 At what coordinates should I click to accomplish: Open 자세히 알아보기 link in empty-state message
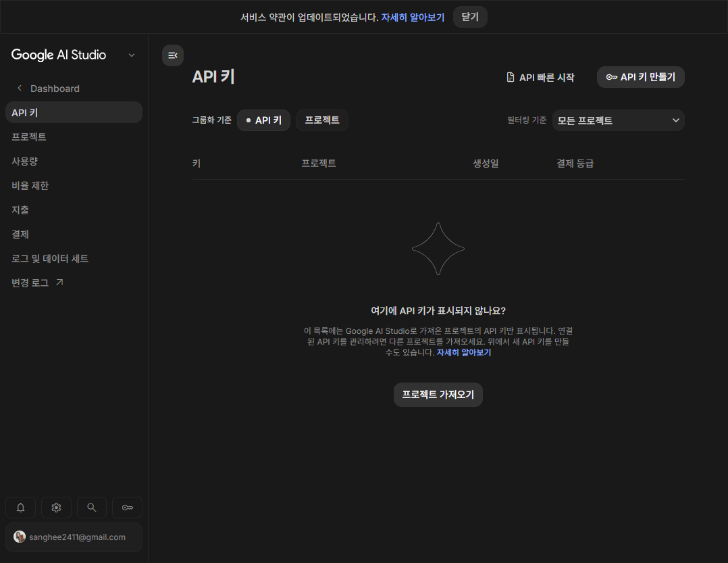464,352
